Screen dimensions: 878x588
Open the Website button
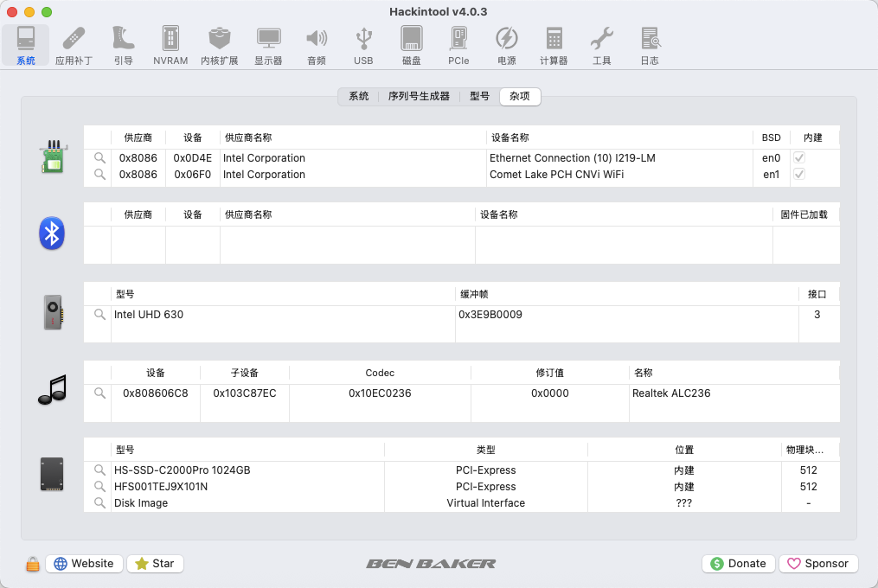pyautogui.click(x=84, y=564)
